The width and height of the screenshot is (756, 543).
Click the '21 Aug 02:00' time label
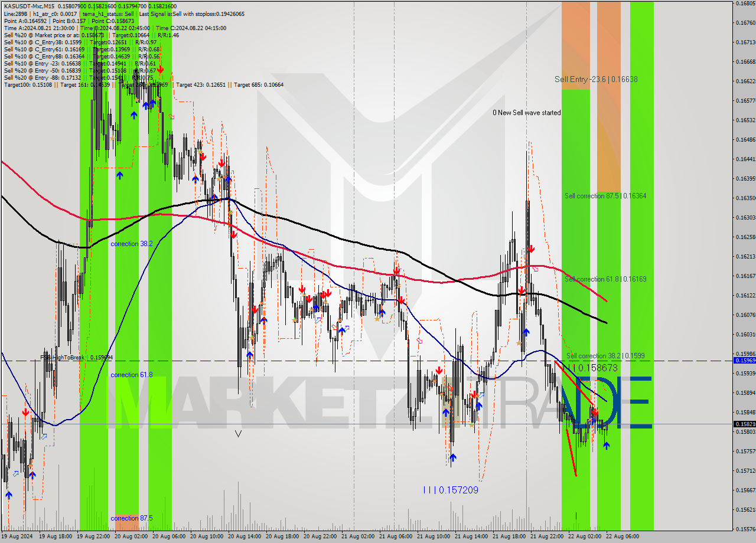point(358,537)
